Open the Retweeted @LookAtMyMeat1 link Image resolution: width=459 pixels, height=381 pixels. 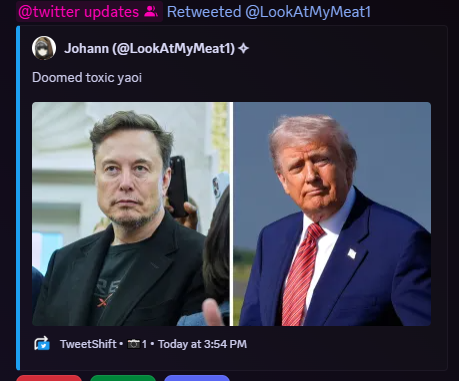[269, 12]
